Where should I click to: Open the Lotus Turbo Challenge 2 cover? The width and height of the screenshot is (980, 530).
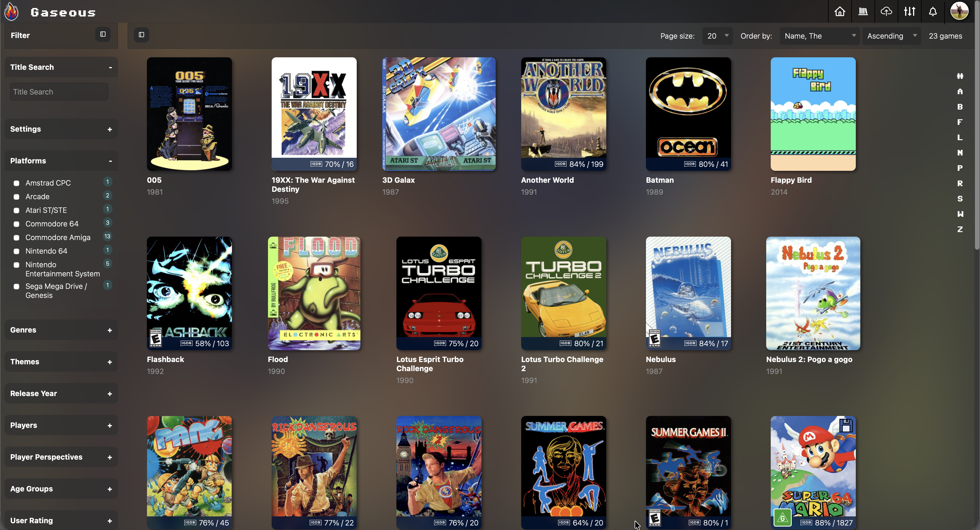pyautogui.click(x=563, y=293)
